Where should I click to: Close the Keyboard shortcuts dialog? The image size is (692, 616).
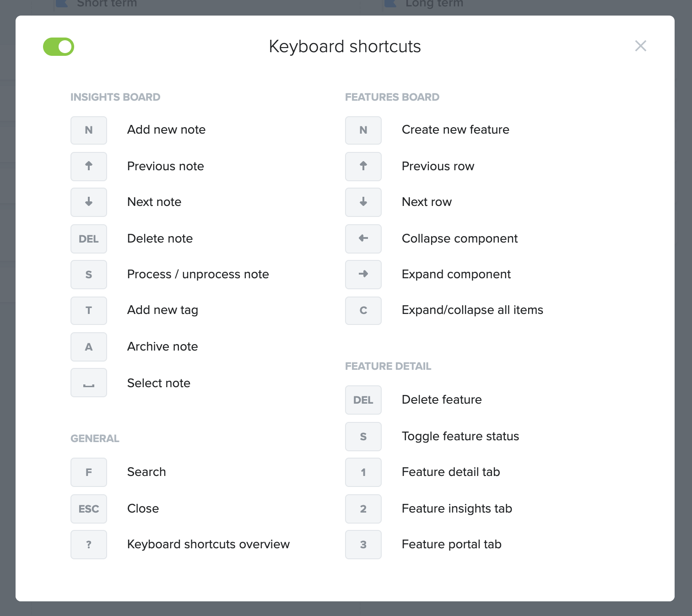pyautogui.click(x=641, y=46)
